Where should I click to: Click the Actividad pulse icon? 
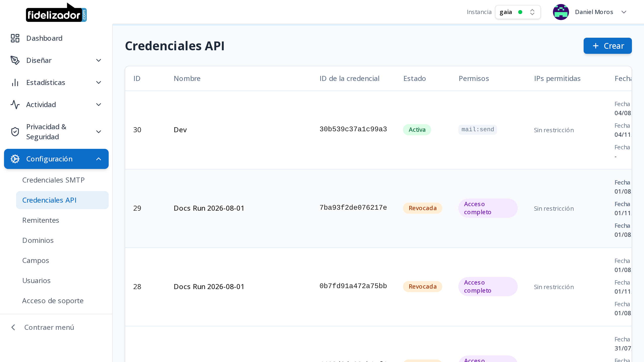[15, 105]
